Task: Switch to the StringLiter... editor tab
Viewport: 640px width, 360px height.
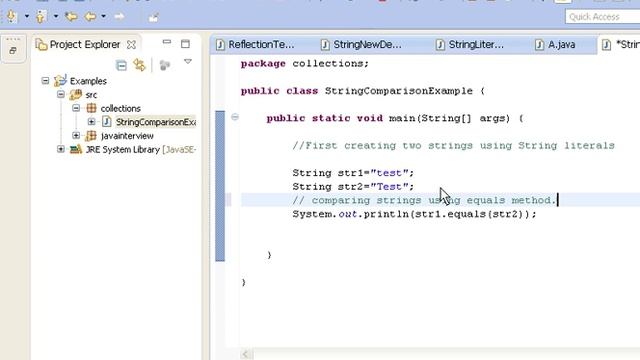Action: tap(470, 44)
